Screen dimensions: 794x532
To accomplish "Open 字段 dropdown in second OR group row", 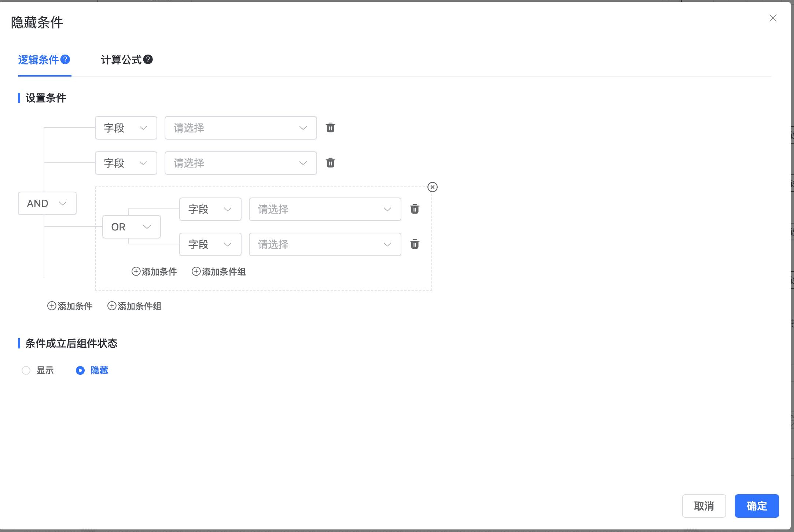I will (210, 244).
